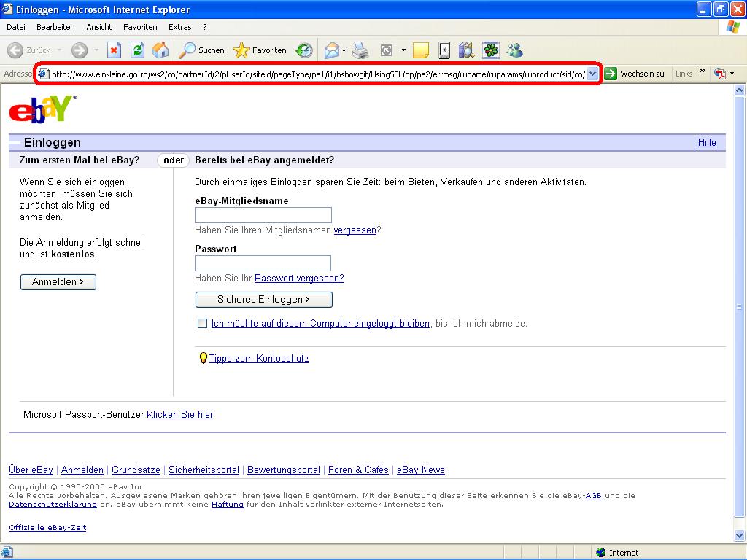Open the Hilfe link
Image resolution: width=747 pixels, height=560 pixels.
coord(707,142)
